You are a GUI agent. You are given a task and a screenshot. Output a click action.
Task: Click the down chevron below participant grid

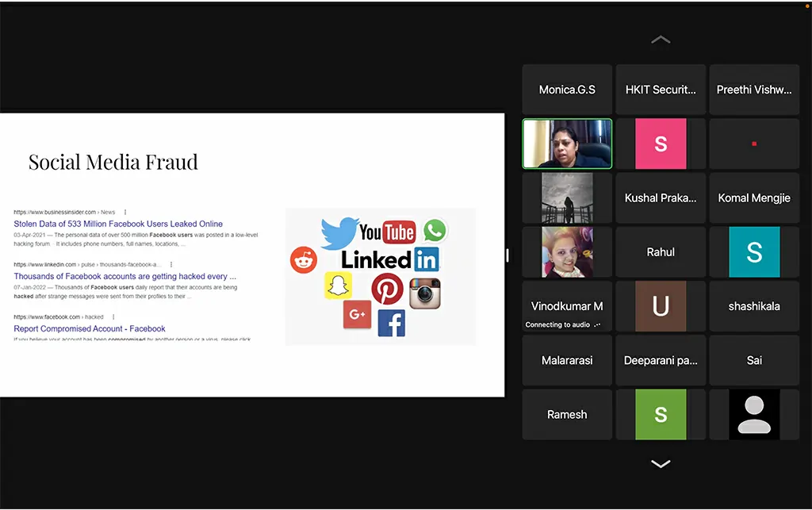pyautogui.click(x=661, y=463)
